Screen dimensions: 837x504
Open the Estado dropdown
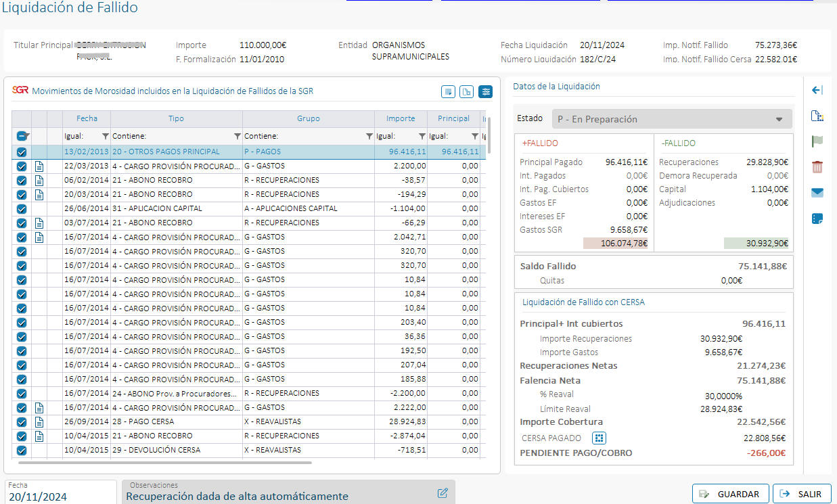[672, 119]
